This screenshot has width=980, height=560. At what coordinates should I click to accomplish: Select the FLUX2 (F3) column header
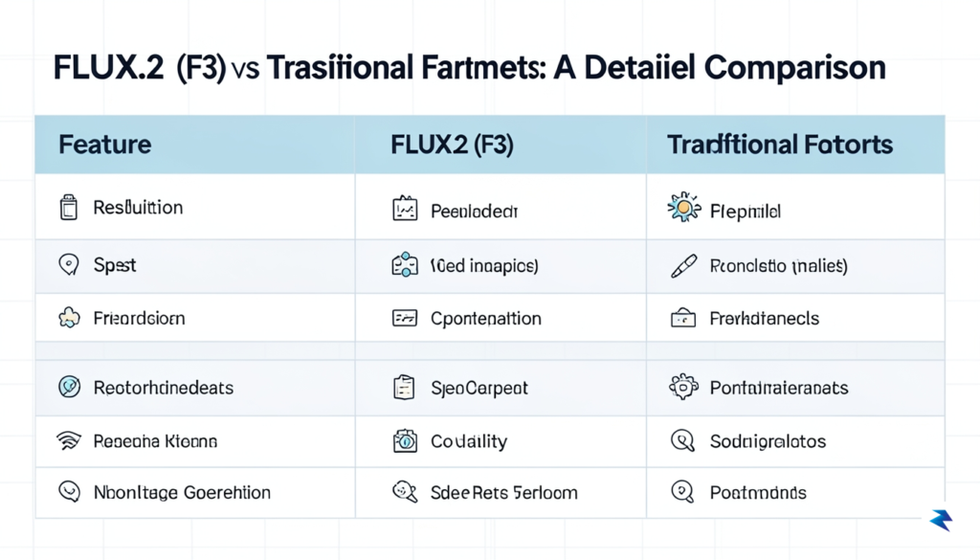(452, 145)
